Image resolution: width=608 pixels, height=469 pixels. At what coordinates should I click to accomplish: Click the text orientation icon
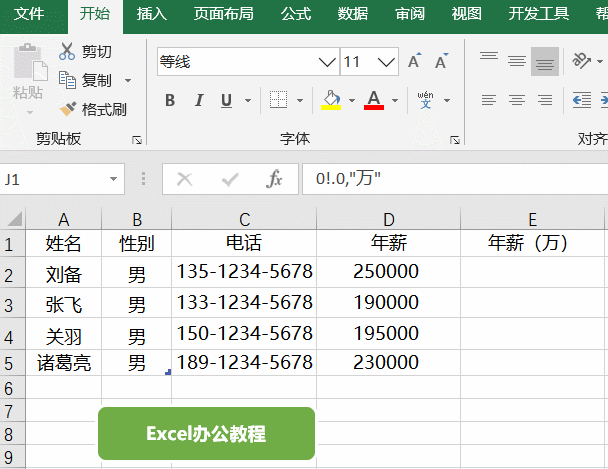pos(582,62)
